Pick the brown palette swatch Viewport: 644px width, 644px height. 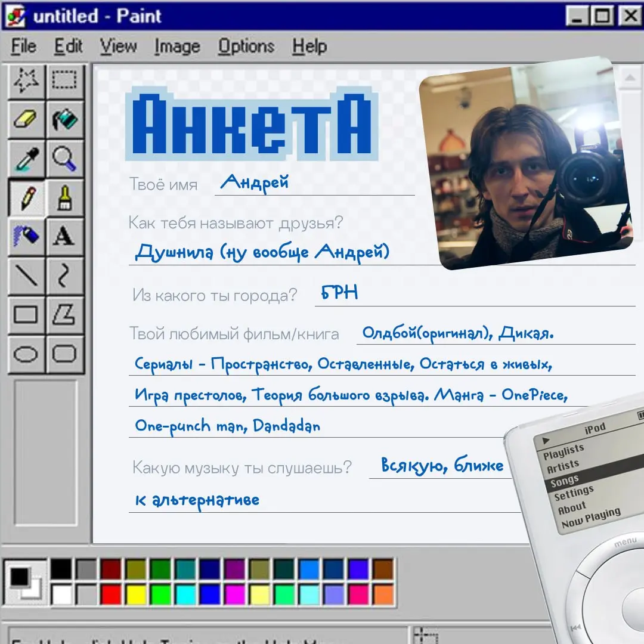point(383,569)
